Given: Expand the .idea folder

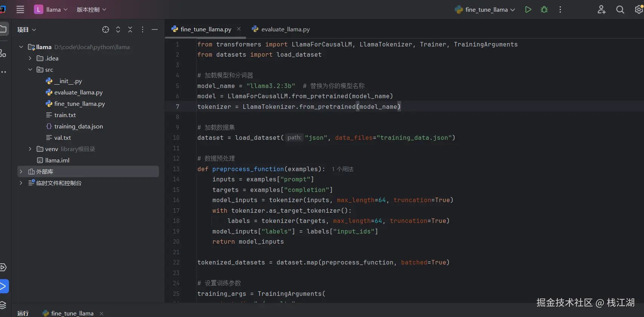Looking at the screenshot, I should click(x=30, y=58).
